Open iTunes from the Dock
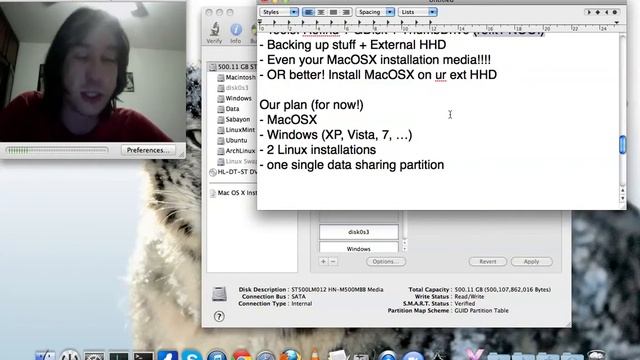 tap(217, 355)
